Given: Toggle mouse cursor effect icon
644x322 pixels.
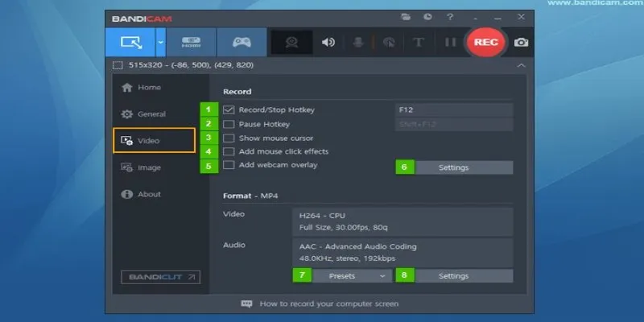Looking at the screenshot, I should coord(389,43).
